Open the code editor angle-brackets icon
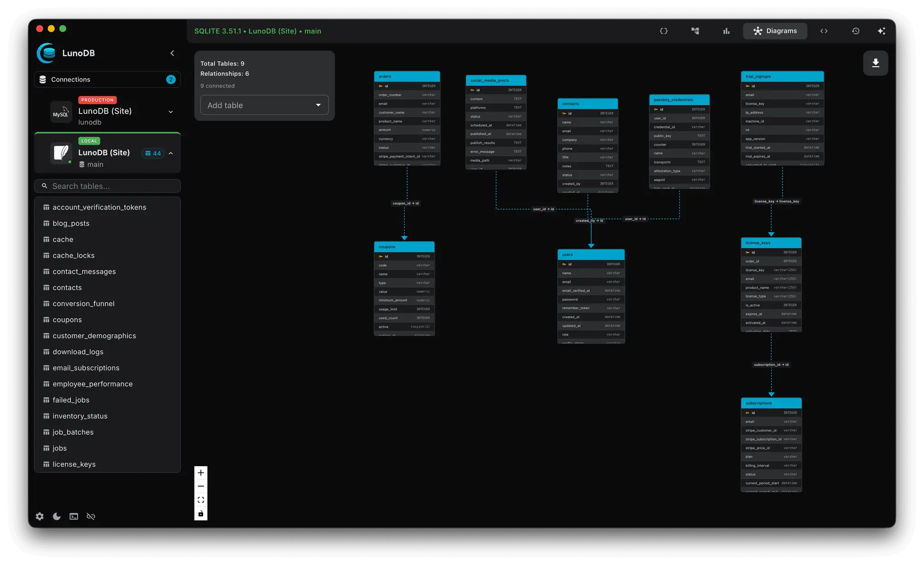 tap(824, 31)
